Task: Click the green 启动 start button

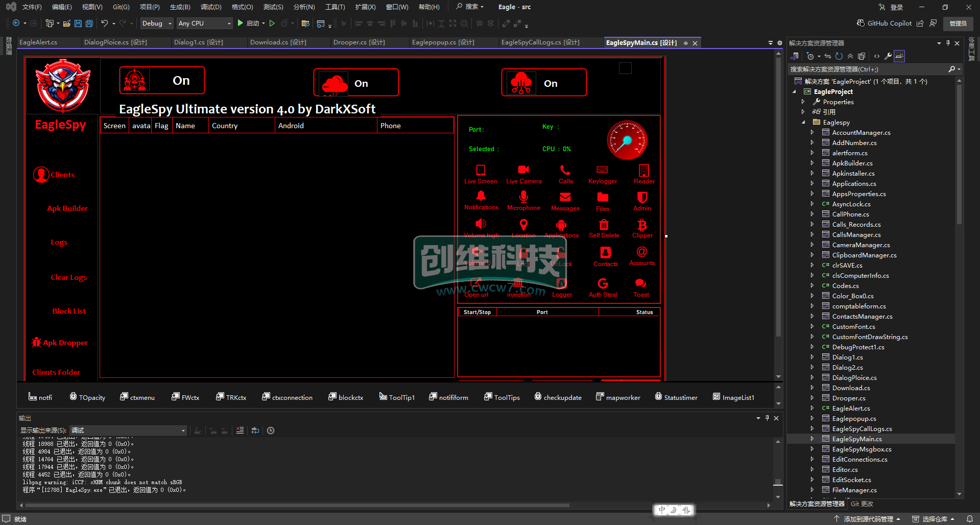Action: tap(248, 23)
